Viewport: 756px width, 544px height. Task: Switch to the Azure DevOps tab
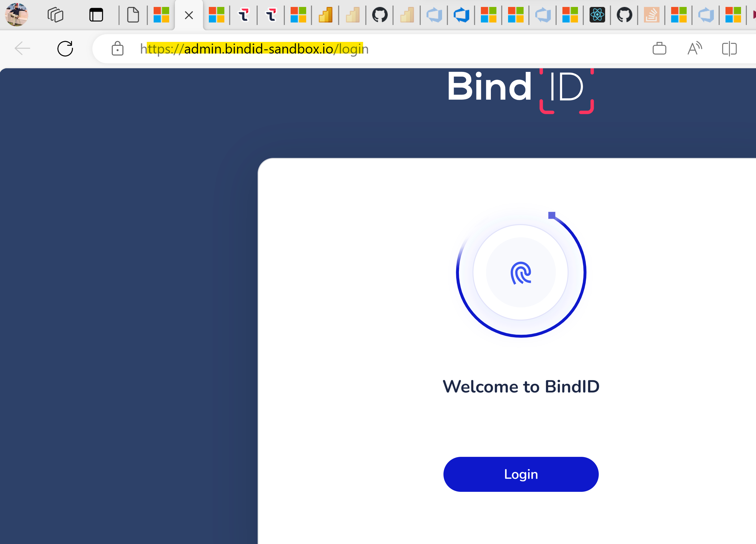click(461, 15)
